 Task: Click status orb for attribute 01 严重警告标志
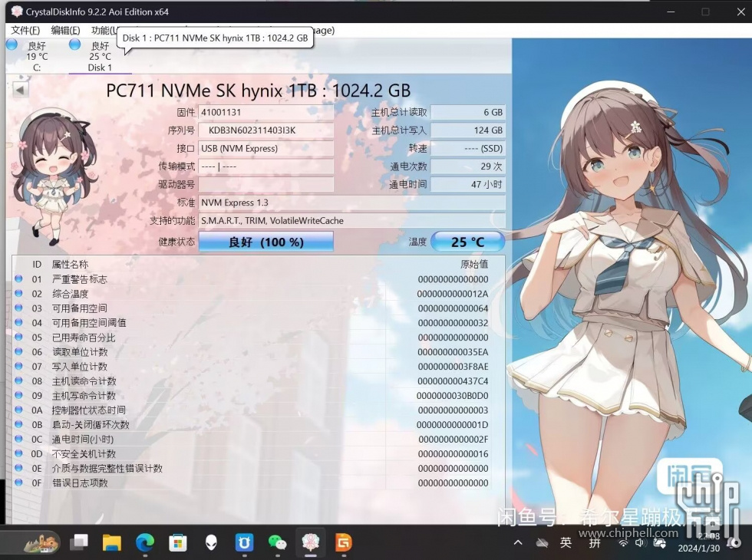click(x=18, y=278)
